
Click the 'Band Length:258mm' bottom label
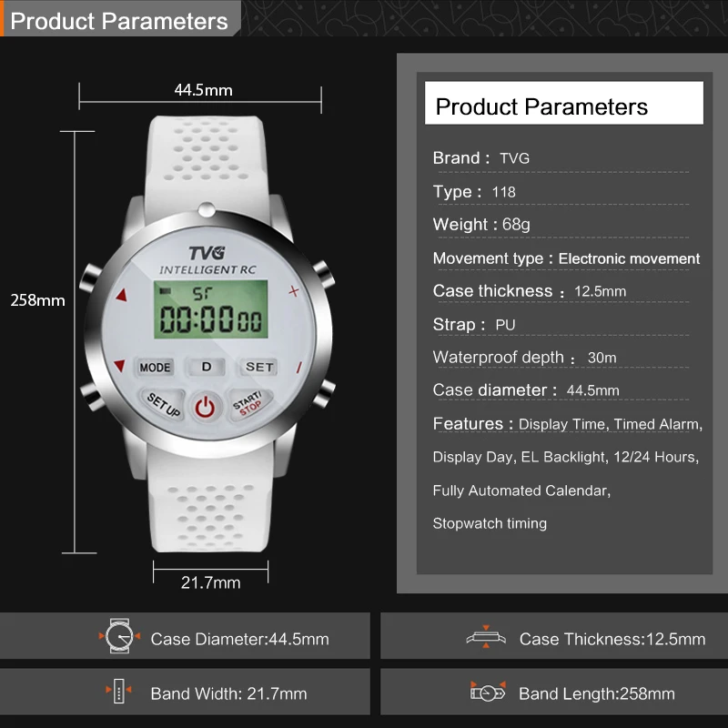click(597, 693)
